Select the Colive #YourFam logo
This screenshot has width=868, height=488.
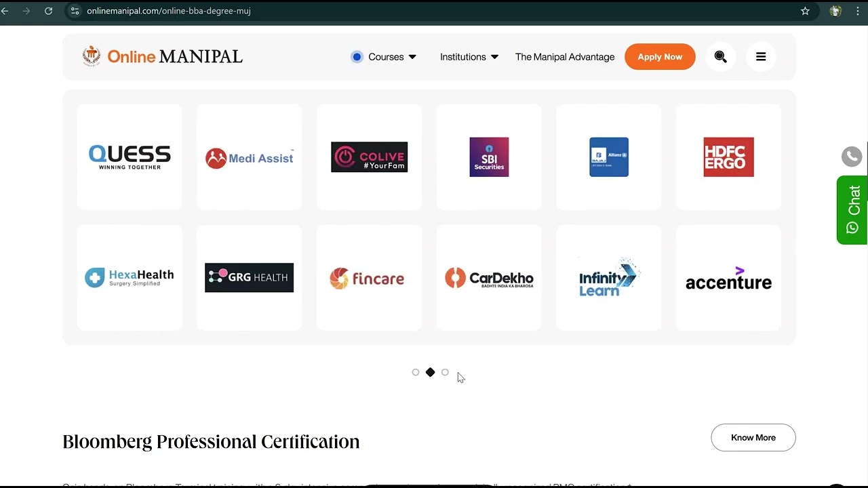369,157
